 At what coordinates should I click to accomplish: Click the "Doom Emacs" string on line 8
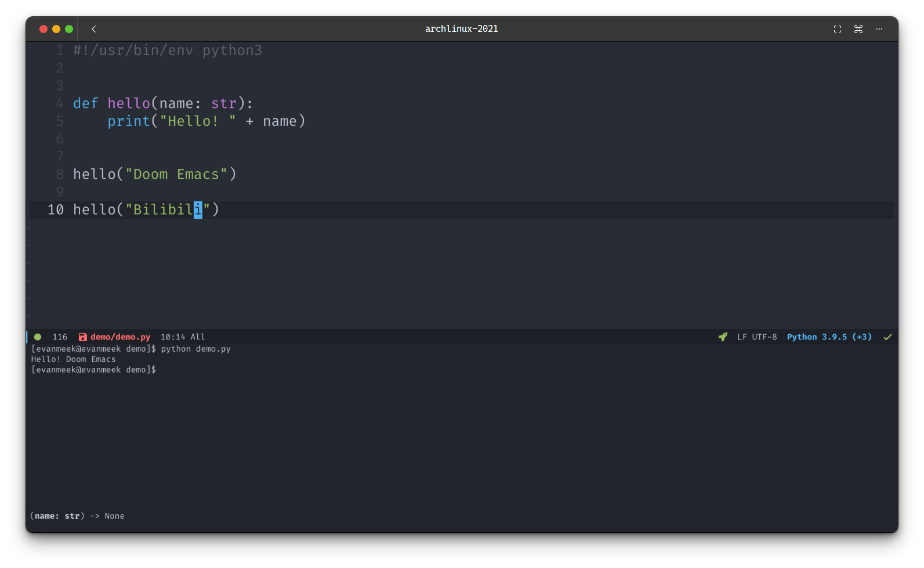coord(176,174)
